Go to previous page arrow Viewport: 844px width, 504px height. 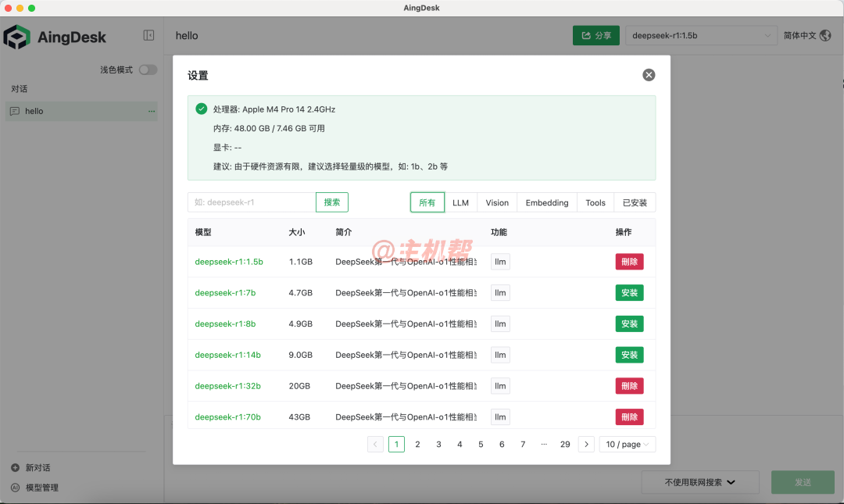tap(375, 445)
